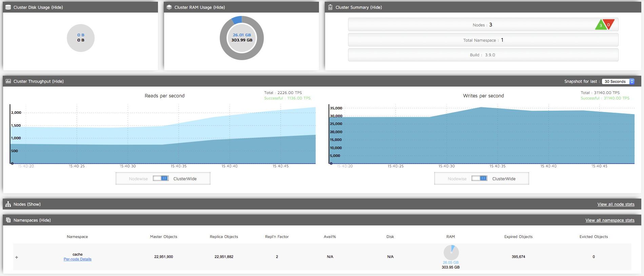The image size is (644, 276).
Task: Select Nodewise label under Writes chart
Action: pyautogui.click(x=457, y=179)
